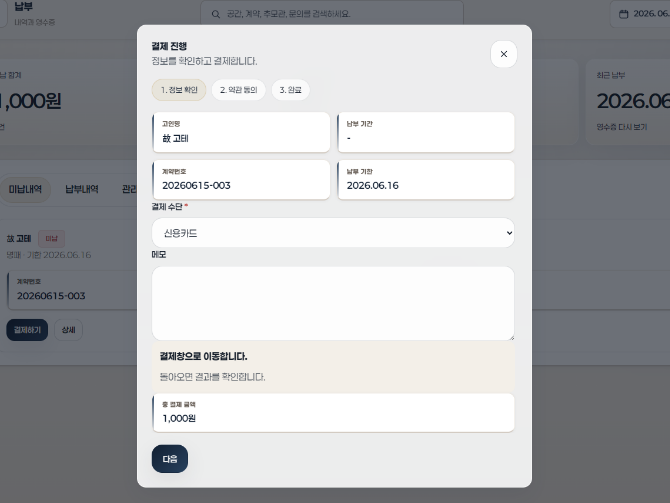Click the 다음 button
The height and width of the screenshot is (503, 670).
point(170,459)
